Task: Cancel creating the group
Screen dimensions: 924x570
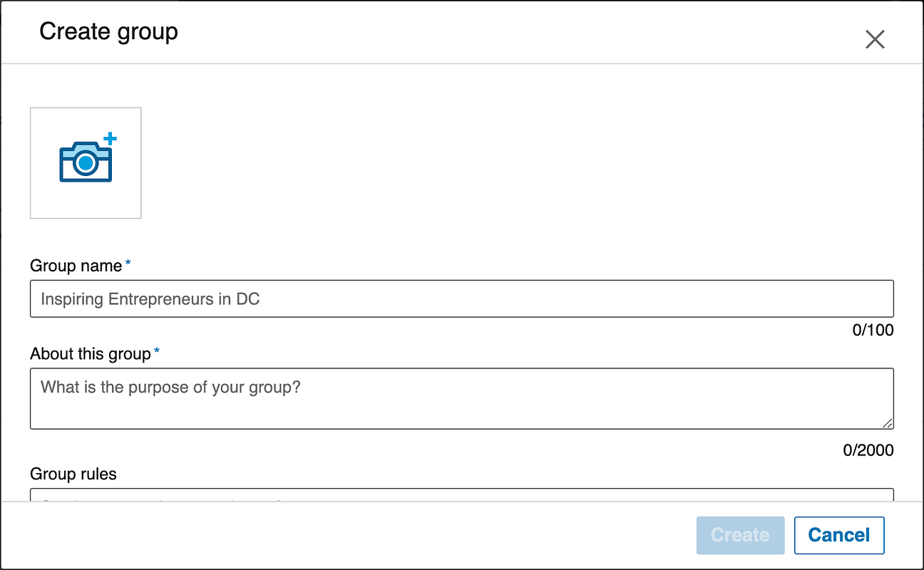Action: click(x=839, y=535)
